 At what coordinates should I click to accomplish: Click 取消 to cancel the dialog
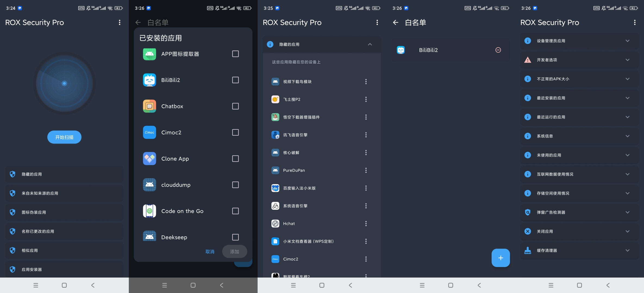tap(210, 251)
